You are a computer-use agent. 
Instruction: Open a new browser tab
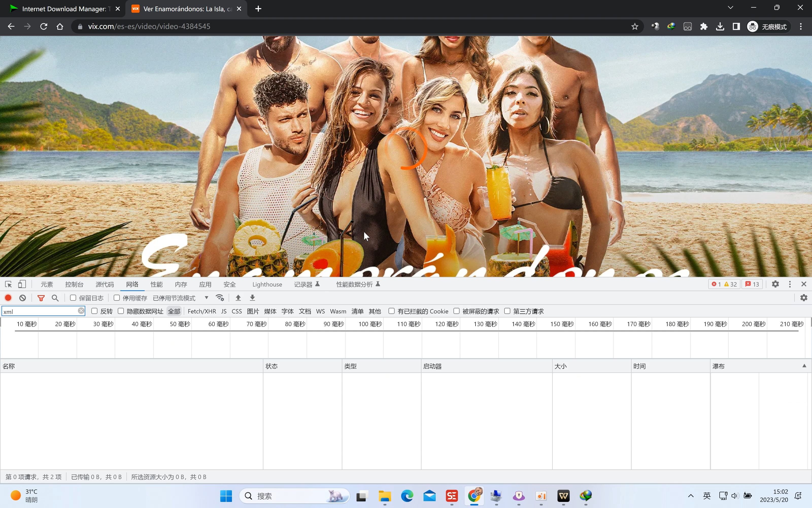tap(258, 9)
